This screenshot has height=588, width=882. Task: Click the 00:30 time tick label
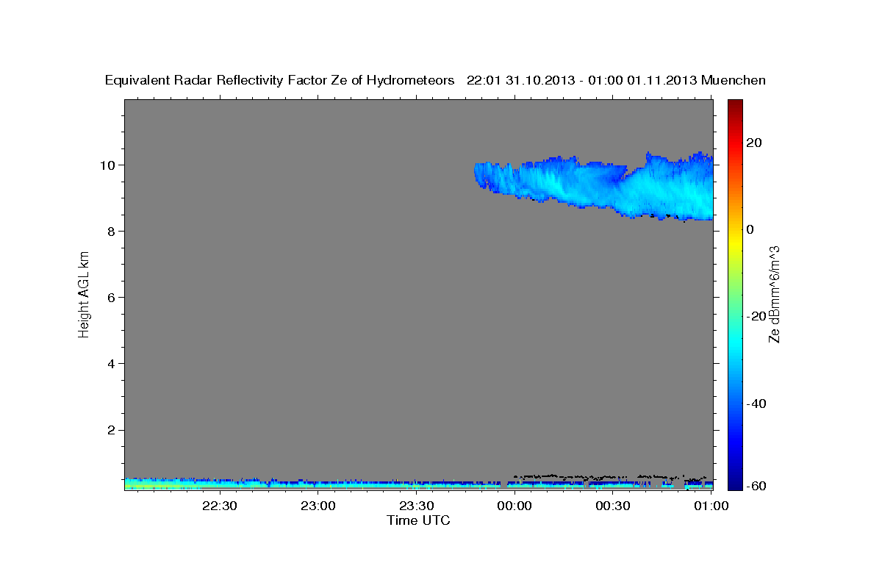click(613, 506)
